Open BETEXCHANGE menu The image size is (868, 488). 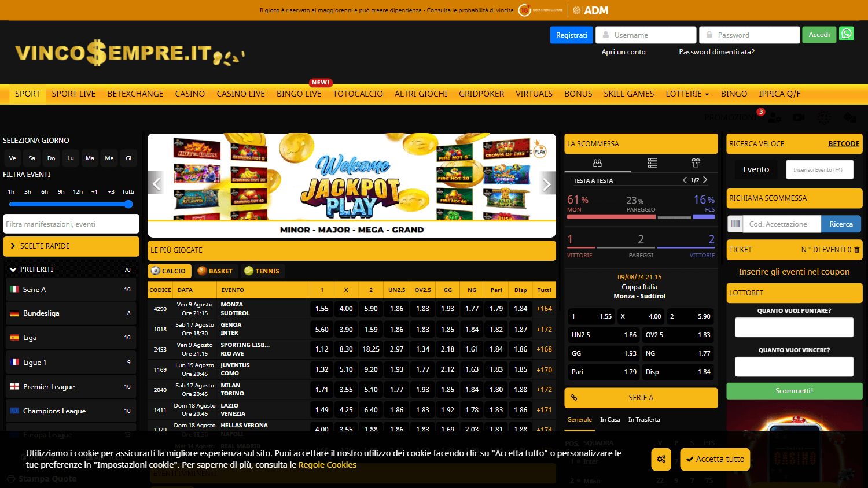135,94
